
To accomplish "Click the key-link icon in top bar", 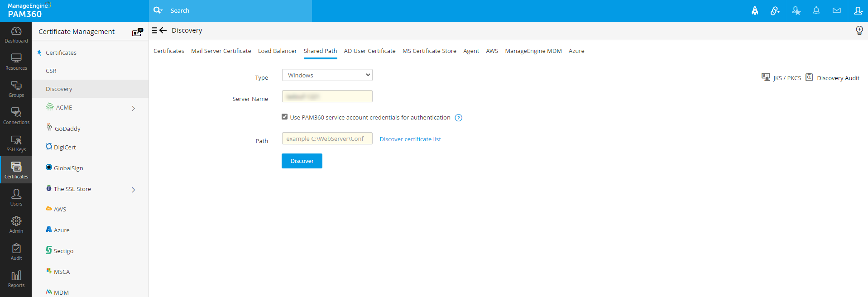I will [x=775, y=10].
